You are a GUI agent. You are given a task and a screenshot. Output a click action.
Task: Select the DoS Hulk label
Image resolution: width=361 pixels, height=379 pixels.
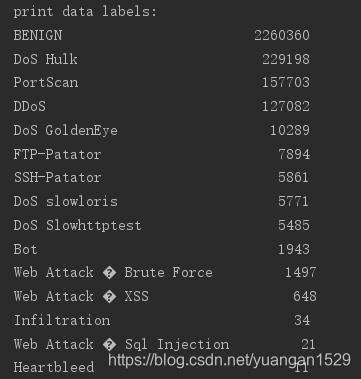click(x=46, y=59)
